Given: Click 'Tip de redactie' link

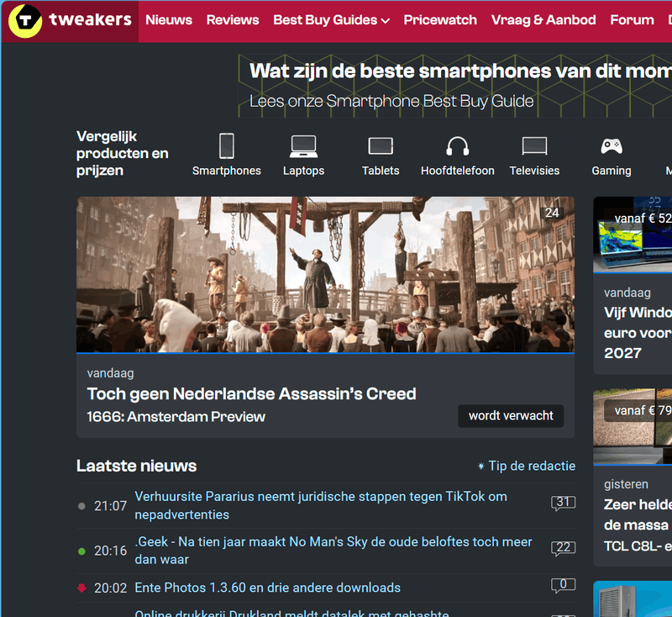Looking at the screenshot, I should 532,466.
